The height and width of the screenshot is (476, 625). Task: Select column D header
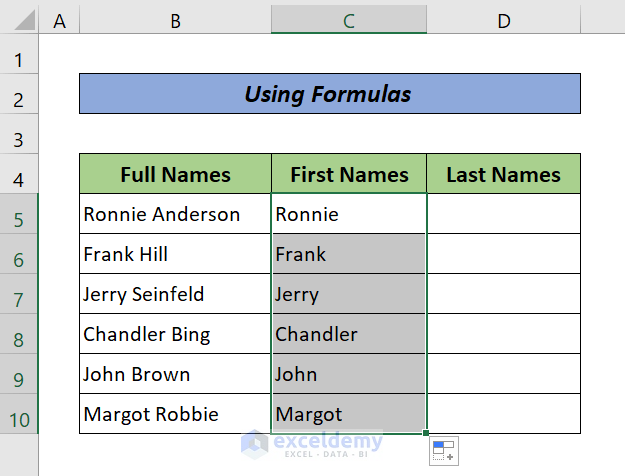tap(503, 20)
